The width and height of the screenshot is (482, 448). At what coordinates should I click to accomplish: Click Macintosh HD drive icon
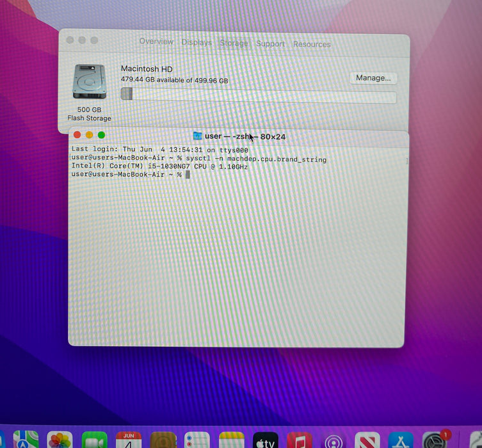click(x=90, y=81)
